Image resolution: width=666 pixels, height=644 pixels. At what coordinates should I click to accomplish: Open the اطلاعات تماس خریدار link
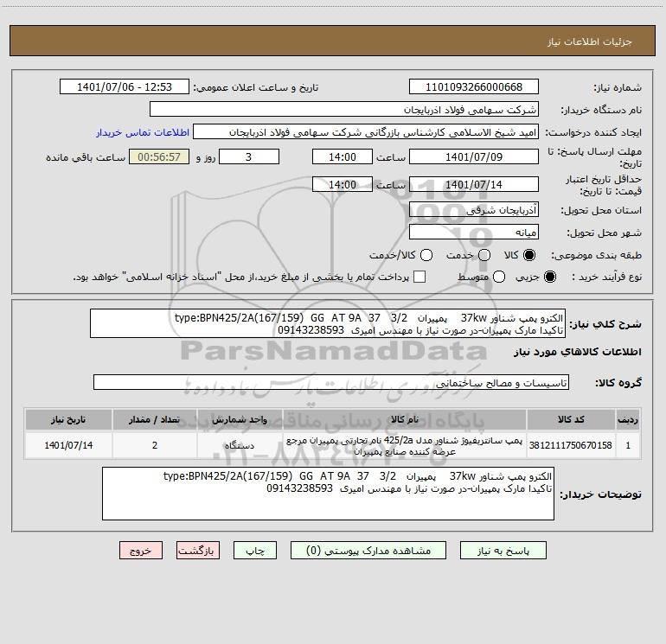click(143, 132)
